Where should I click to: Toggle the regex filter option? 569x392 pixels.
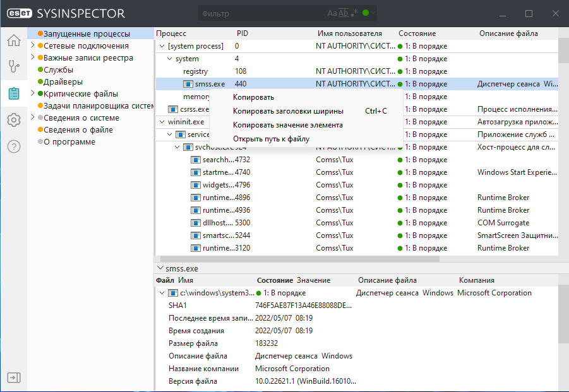(355, 13)
